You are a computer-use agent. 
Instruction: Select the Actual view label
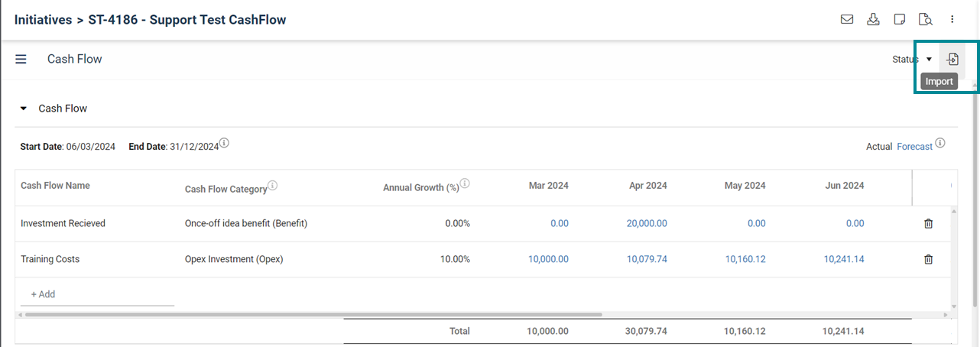[x=879, y=147]
